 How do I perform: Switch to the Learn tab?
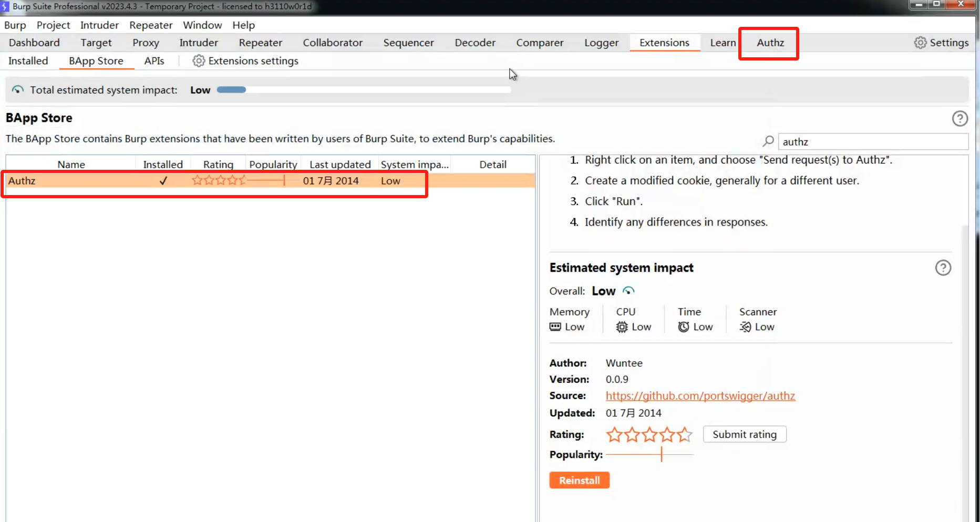(x=723, y=43)
